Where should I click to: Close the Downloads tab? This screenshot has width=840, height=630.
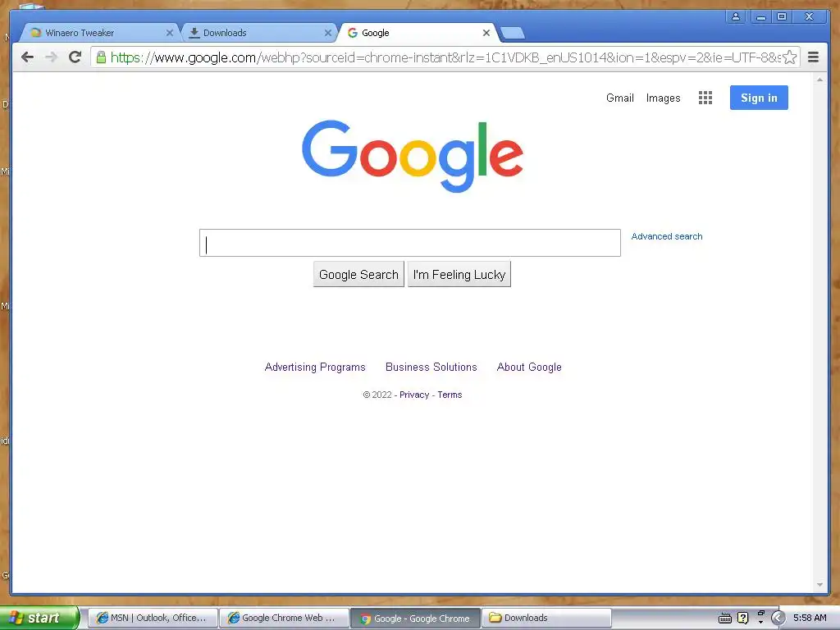tap(328, 33)
